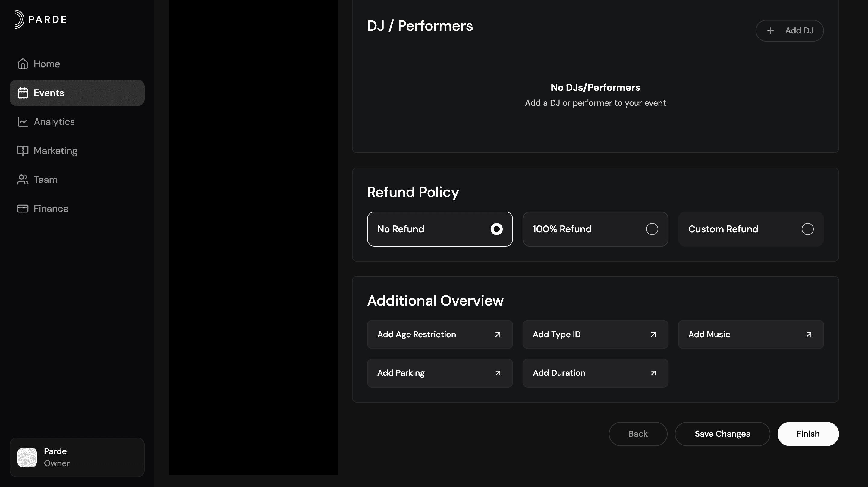The height and width of the screenshot is (487, 868).
Task: Open Add Duration option
Action: tap(595, 373)
